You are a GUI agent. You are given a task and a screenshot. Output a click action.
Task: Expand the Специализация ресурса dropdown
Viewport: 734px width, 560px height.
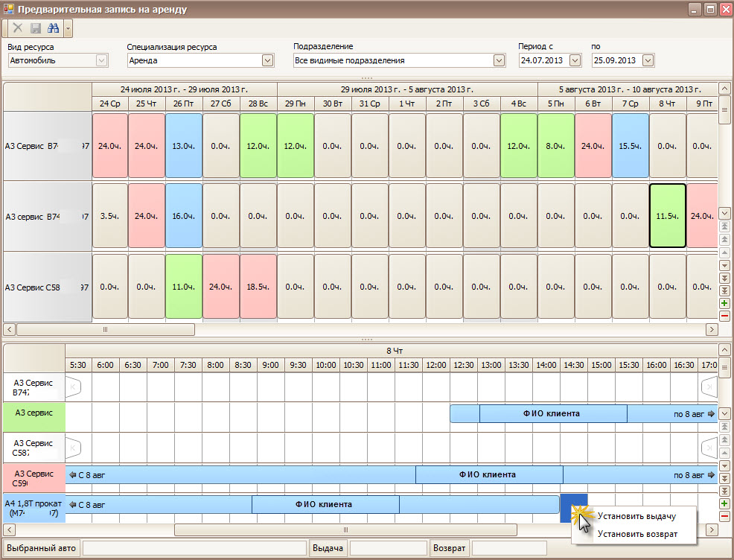click(x=267, y=60)
